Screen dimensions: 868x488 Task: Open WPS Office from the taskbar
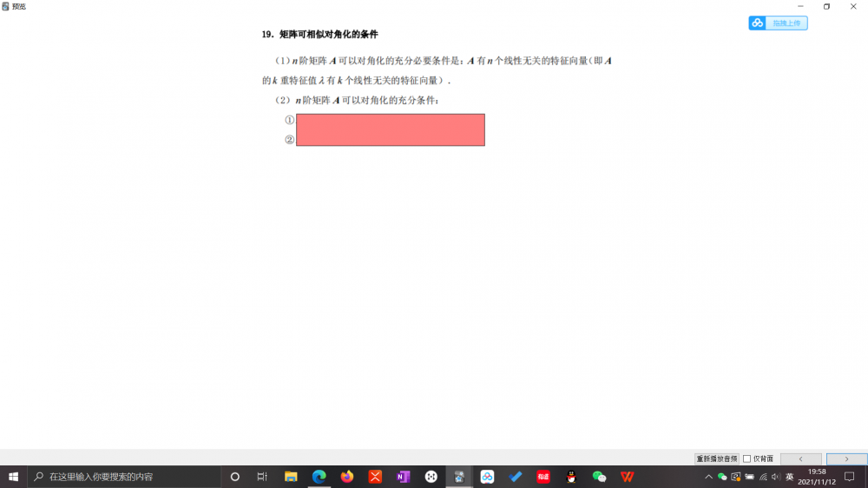pyautogui.click(x=628, y=477)
